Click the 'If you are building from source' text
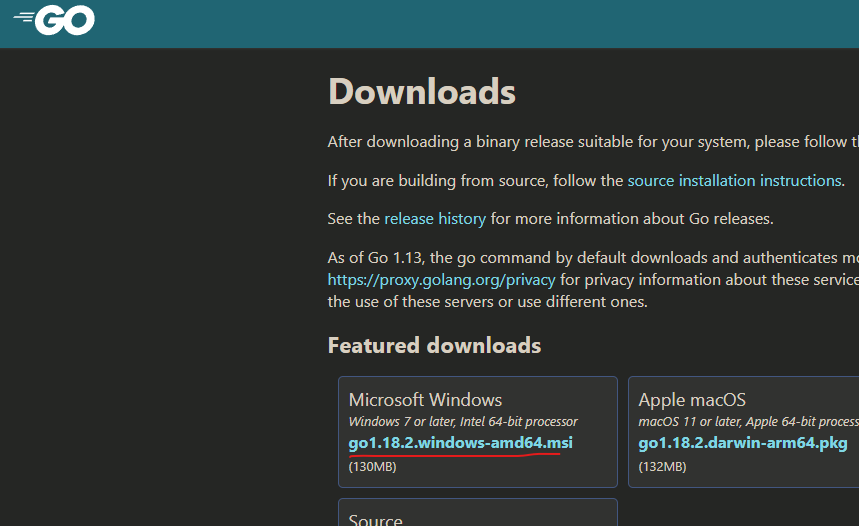Screen dimensions: 859x526 (x=476, y=181)
